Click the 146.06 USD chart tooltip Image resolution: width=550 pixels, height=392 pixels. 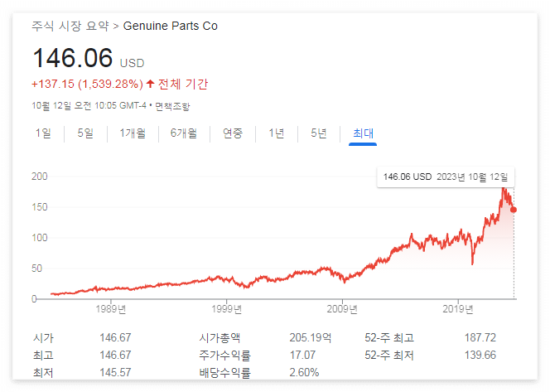pos(446,177)
